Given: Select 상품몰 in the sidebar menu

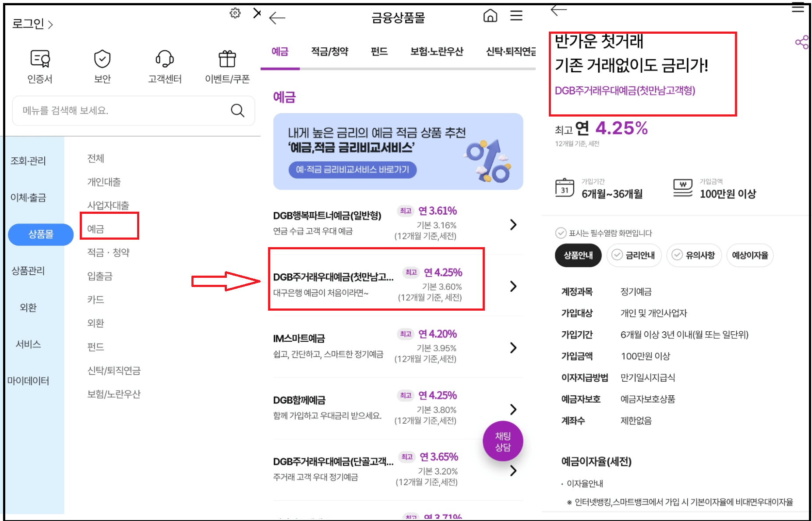Looking at the screenshot, I should pyautogui.click(x=40, y=234).
